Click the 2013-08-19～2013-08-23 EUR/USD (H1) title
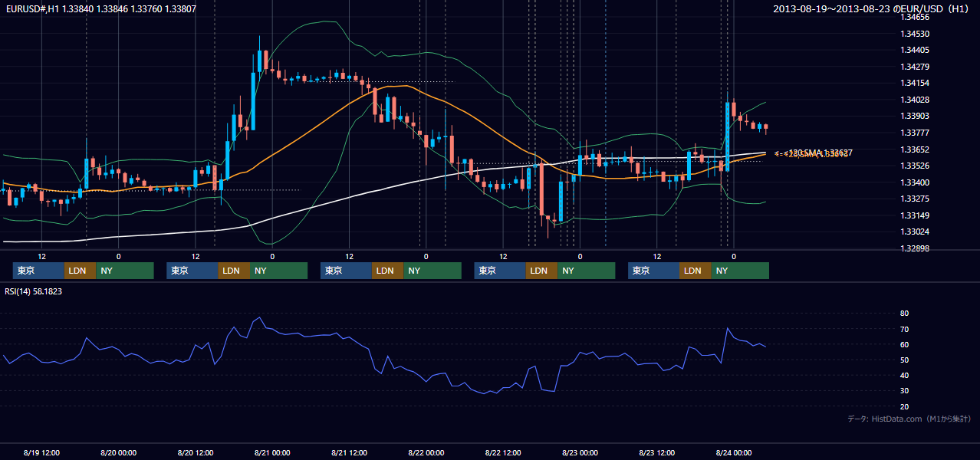This screenshot has width=980, height=460. tap(872, 9)
